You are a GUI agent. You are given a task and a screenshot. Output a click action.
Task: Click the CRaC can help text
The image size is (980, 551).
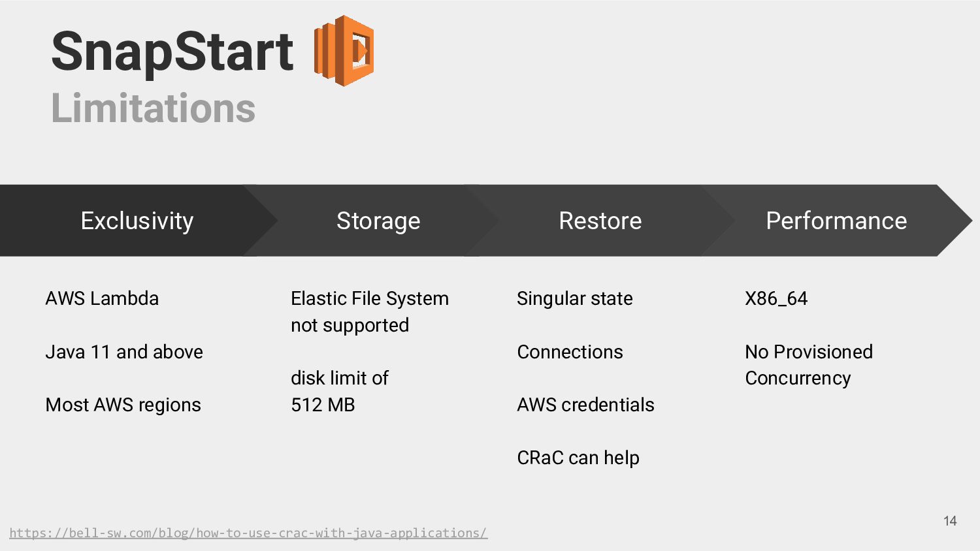[x=578, y=458]
